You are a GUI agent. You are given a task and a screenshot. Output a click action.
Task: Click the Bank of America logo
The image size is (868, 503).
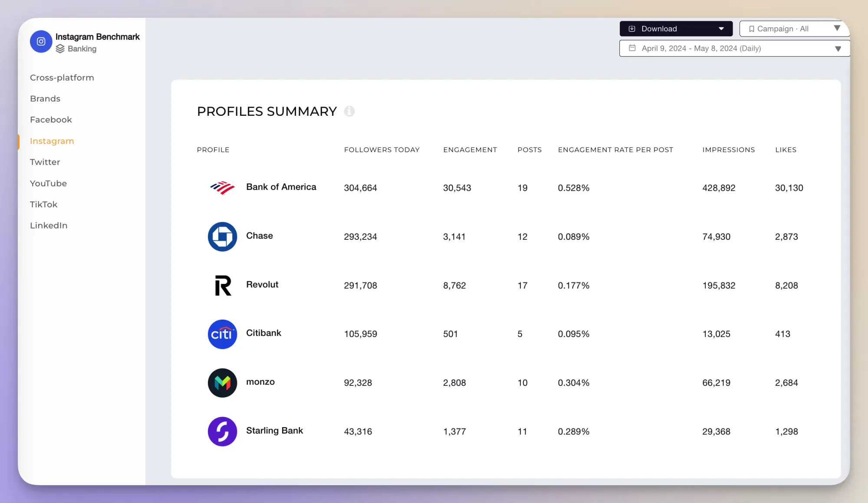[x=223, y=188]
